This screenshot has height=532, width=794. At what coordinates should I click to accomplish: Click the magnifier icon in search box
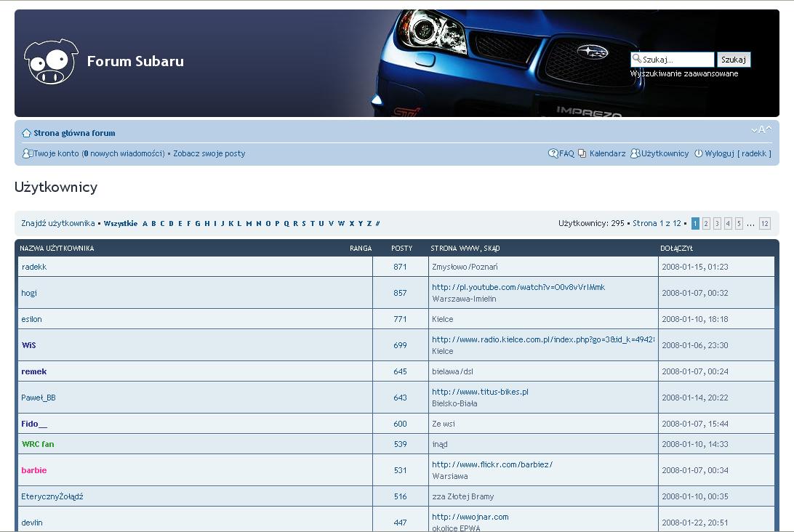636,59
